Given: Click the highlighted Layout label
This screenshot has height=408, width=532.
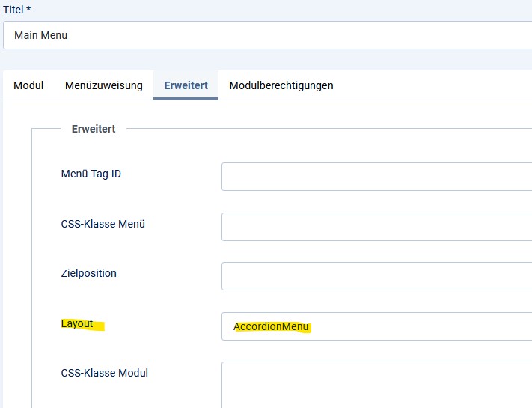Looking at the screenshot, I should point(77,323).
